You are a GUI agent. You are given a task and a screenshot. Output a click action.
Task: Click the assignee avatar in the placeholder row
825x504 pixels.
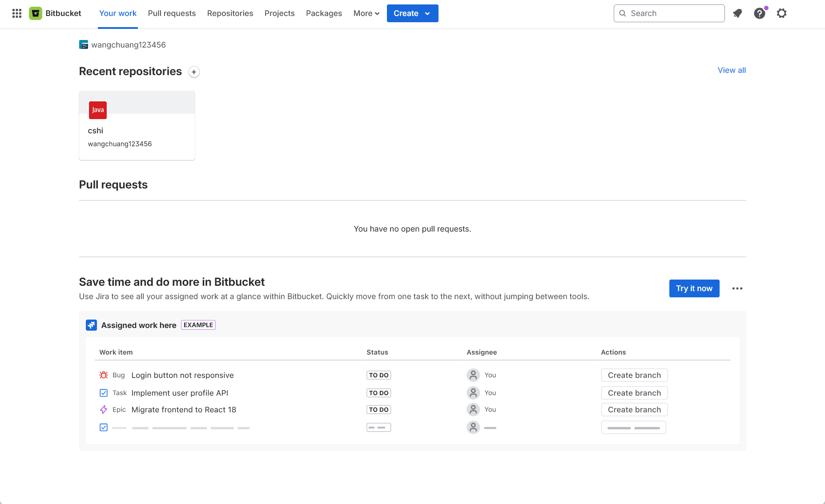[x=473, y=428]
